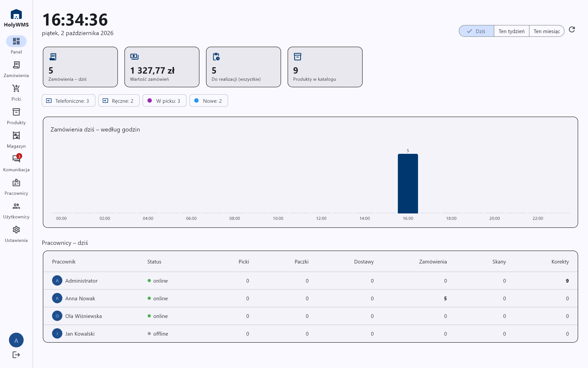This screenshot has width=588, height=368.
Task: Open the Produkty w katalogu card
Action: click(325, 67)
